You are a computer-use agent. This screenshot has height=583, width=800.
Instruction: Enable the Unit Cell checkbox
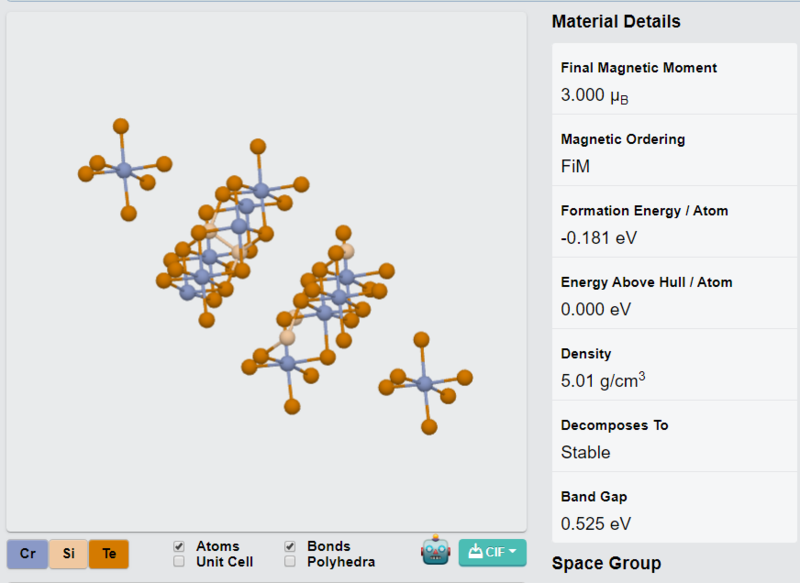tap(179, 562)
